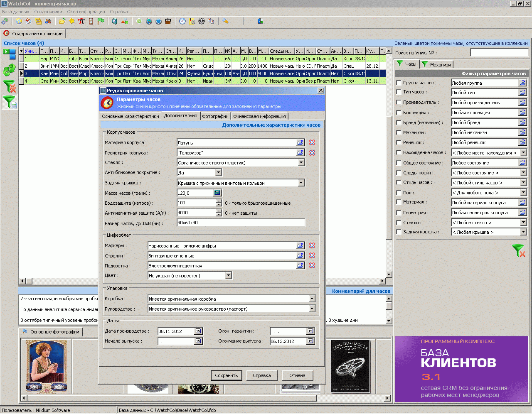532x414 pixels.
Task: Check the 'Производитель' filter checkbox
Action: click(399, 102)
